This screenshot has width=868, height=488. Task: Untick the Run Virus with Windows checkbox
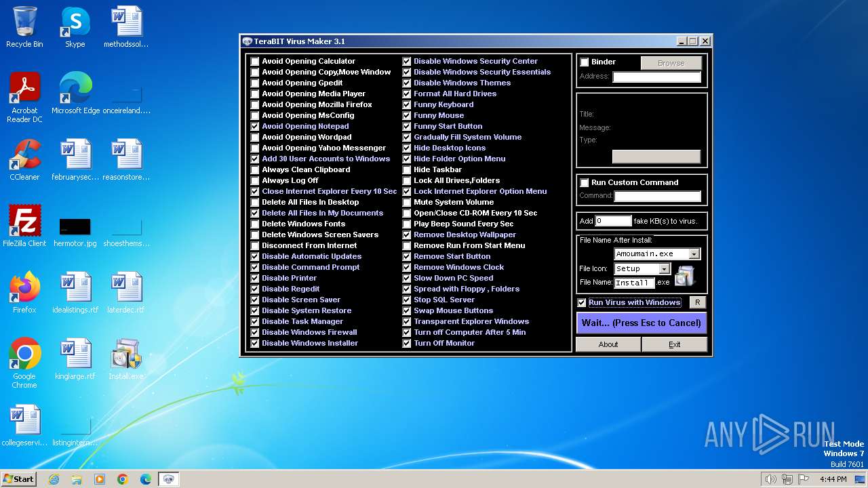click(582, 302)
